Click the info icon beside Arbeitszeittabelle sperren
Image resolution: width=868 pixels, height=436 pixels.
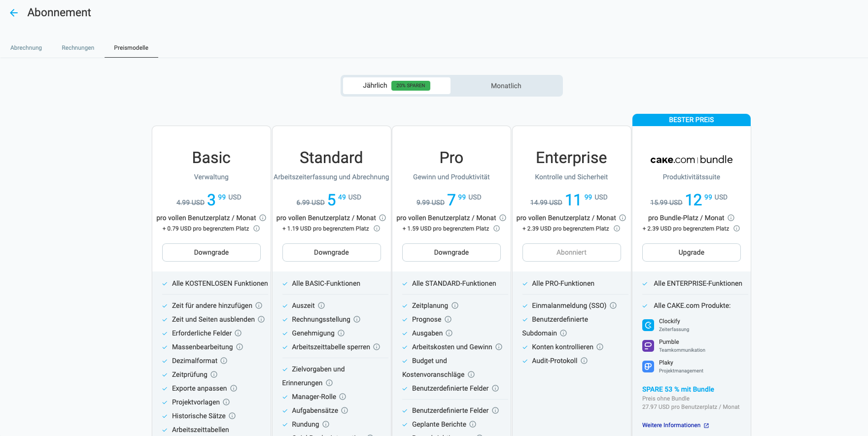pos(377,347)
